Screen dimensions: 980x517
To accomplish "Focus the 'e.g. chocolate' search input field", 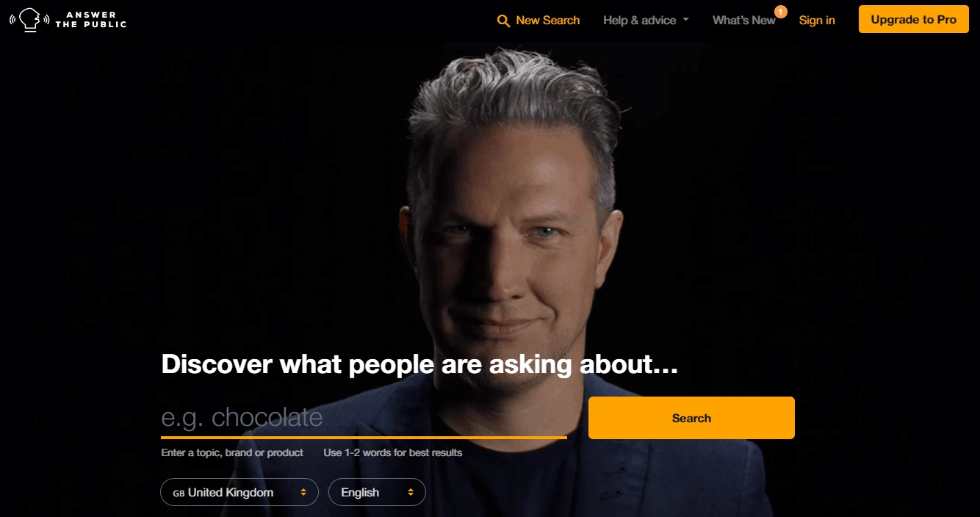I will [x=364, y=418].
